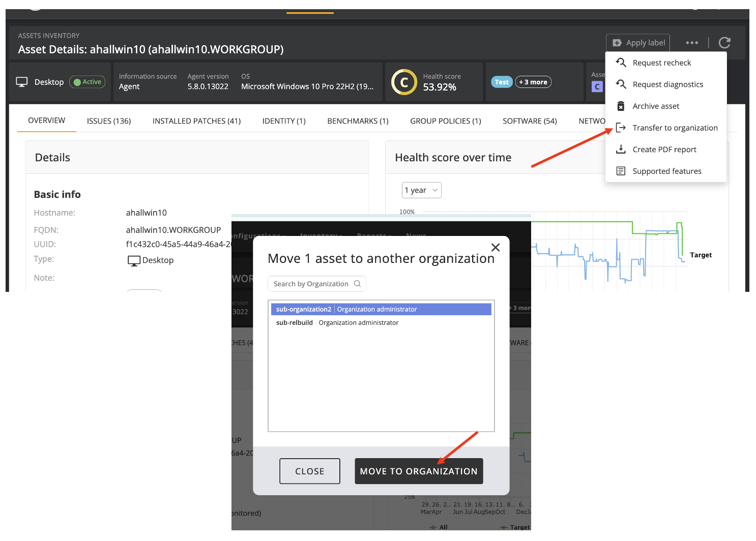This screenshot has height=541, width=756.
Task: Switch to the ISSUES (136) tab
Action: pos(109,121)
